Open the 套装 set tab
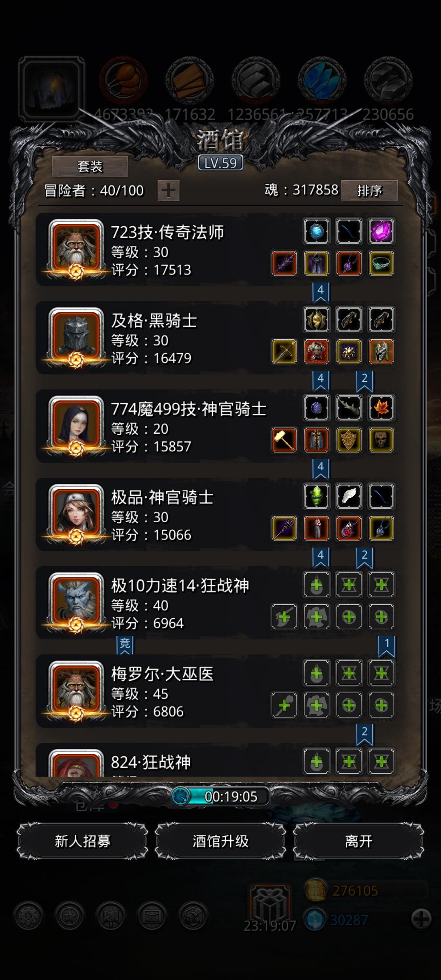 coord(90,166)
